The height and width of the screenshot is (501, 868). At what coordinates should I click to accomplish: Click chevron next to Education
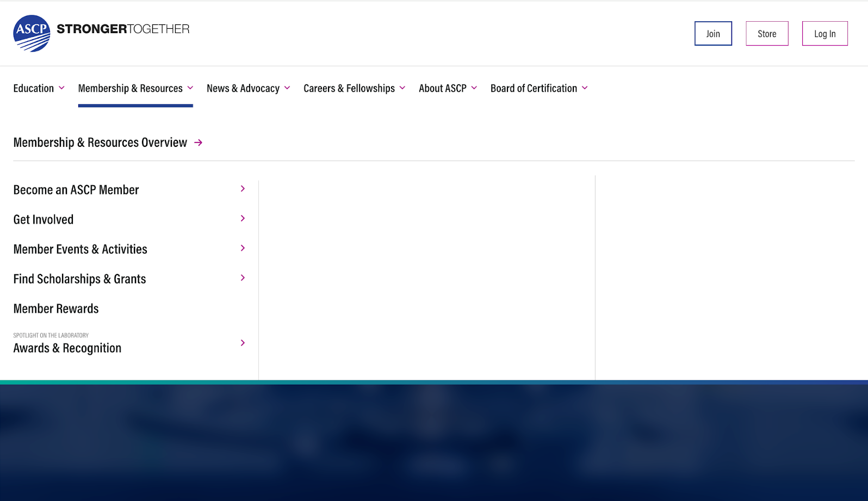point(61,88)
